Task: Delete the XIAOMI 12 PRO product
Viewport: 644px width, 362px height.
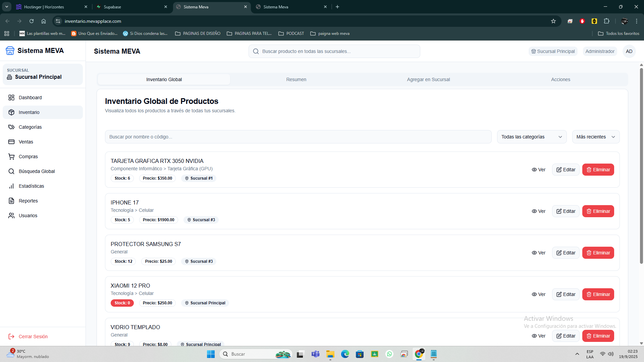Action: [x=598, y=294]
